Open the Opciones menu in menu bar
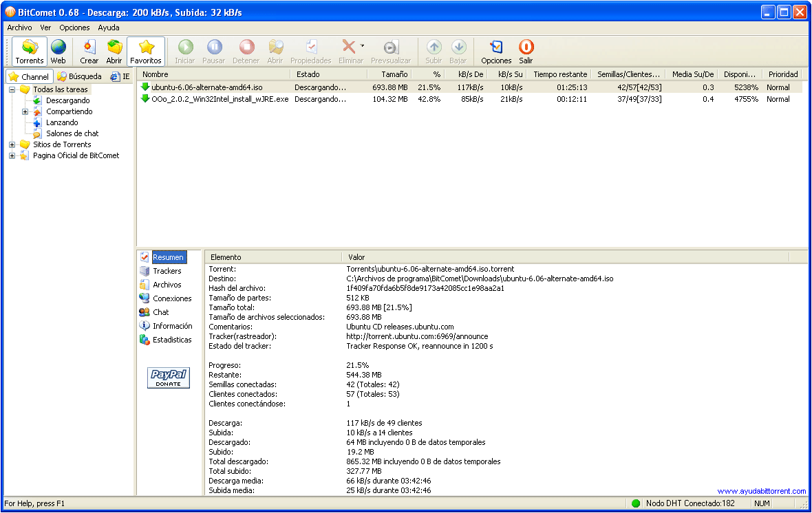The width and height of the screenshot is (812, 513). (x=74, y=28)
